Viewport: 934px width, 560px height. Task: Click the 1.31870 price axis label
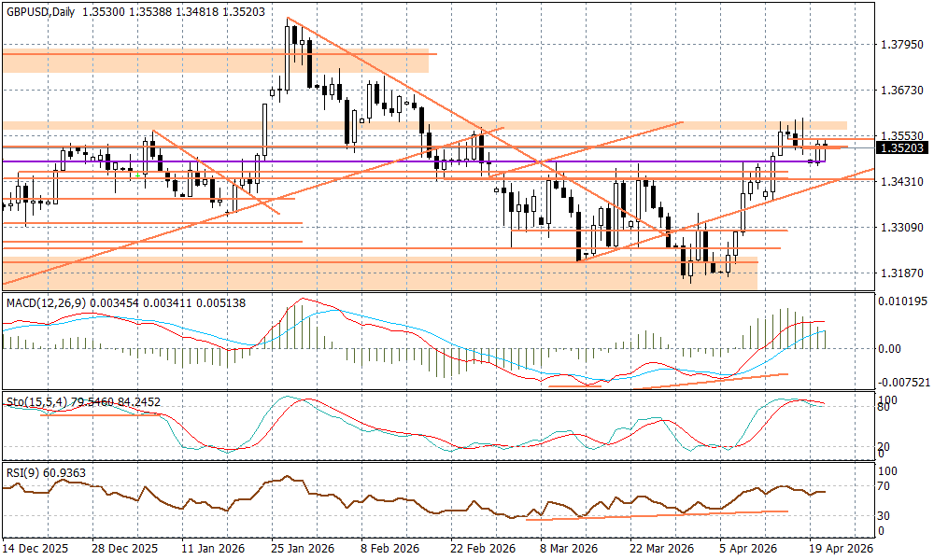click(901, 273)
